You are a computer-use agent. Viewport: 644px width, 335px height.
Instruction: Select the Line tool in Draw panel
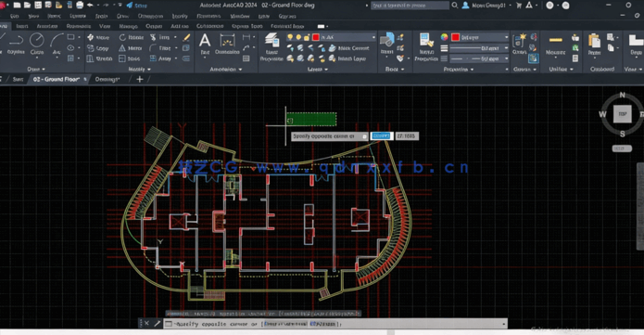[x=2, y=44]
